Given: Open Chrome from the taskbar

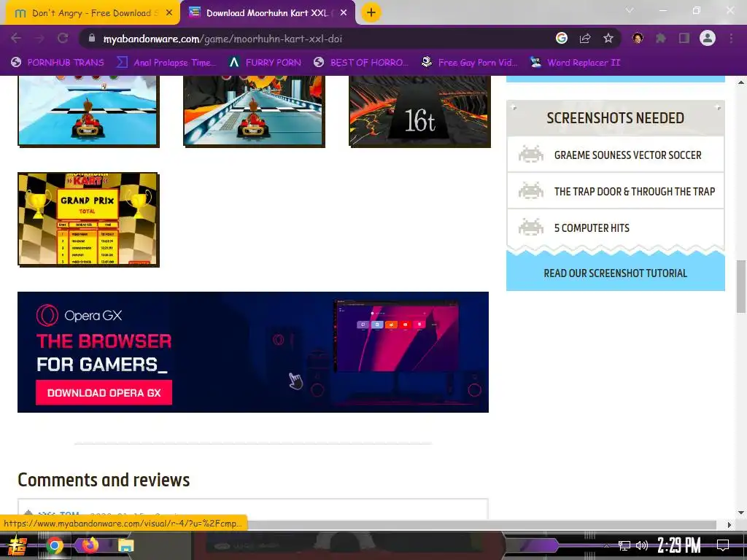Looking at the screenshot, I should pyautogui.click(x=54, y=545).
